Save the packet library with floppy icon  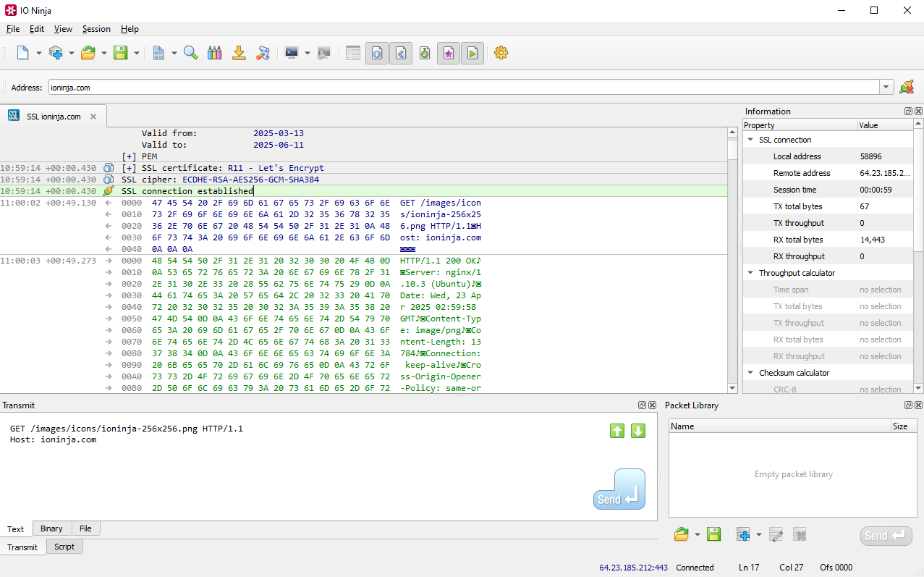click(713, 535)
